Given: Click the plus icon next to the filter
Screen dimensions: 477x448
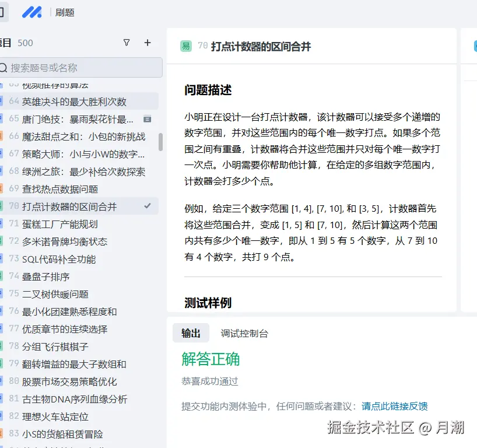Looking at the screenshot, I should point(147,43).
